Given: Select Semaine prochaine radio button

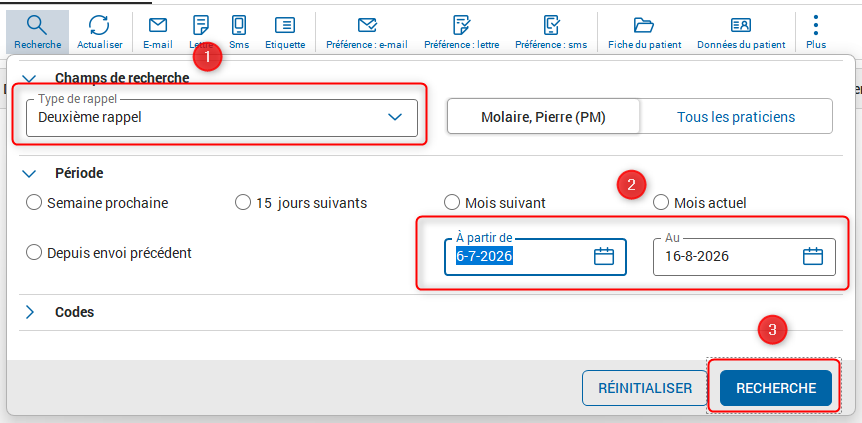Looking at the screenshot, I should (x=34, y=203).
